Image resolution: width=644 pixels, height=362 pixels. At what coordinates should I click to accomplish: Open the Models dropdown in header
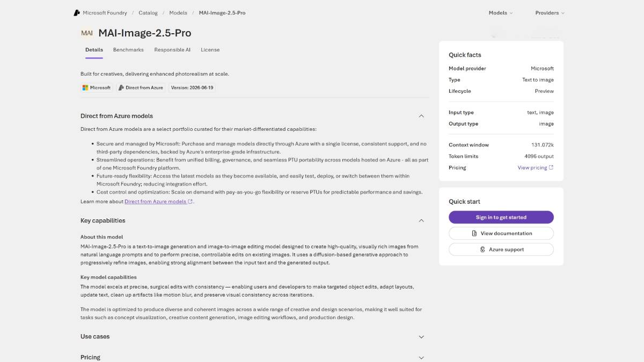(x=501, y=13)
